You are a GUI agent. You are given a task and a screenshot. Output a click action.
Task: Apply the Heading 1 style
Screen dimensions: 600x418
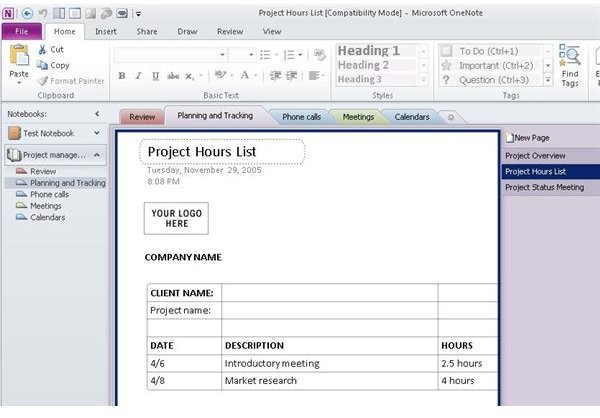[376, 51]
